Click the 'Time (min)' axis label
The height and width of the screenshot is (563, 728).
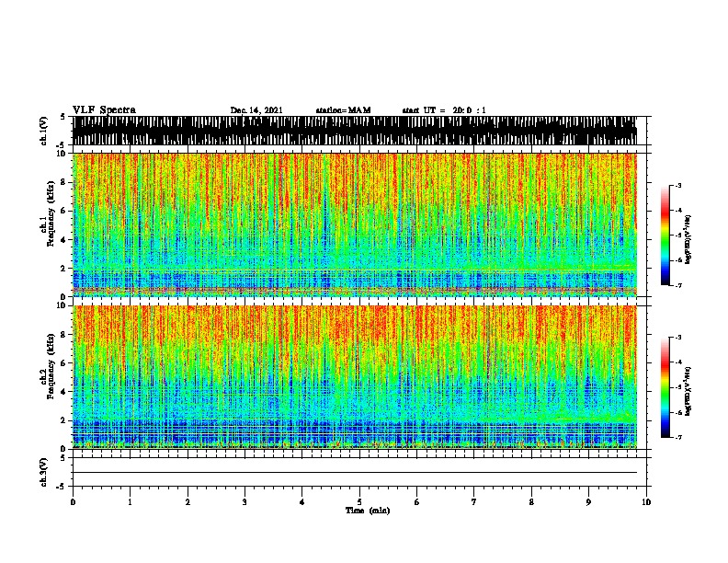click(x=368, y=511)
